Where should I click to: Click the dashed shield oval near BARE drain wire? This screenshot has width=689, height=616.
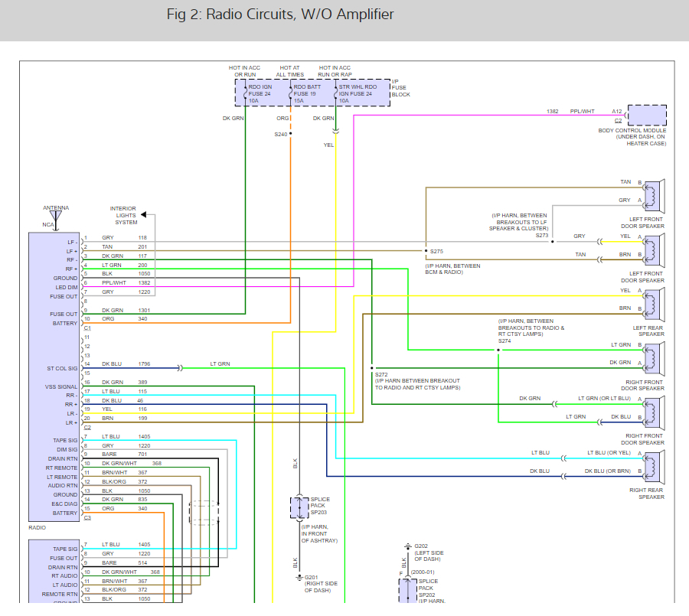coord(204,513)
